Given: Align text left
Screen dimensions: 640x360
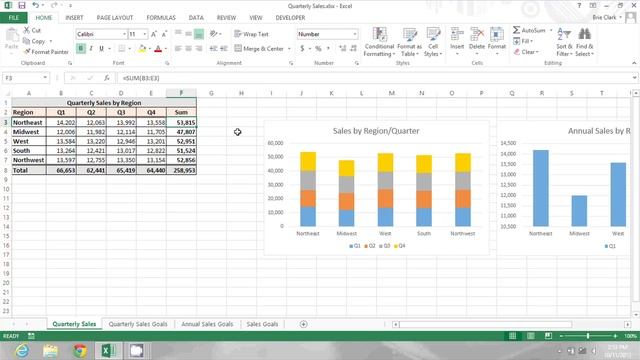Looking at the screenshot, I should pos(178,49).
